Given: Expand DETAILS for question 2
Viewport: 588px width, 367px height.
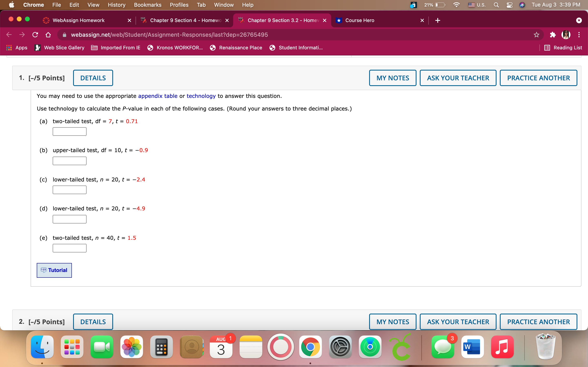Looking at the screenshot, I should (93, 322).
